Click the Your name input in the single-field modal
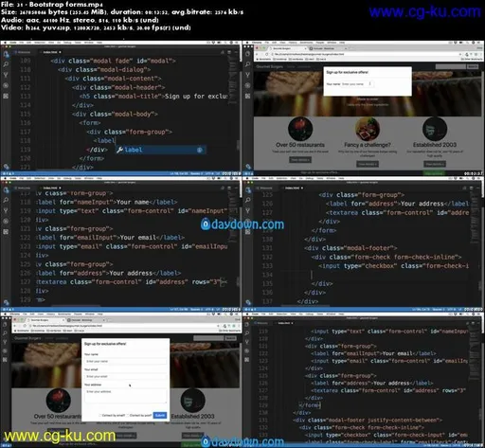 [x=357, y=84]
